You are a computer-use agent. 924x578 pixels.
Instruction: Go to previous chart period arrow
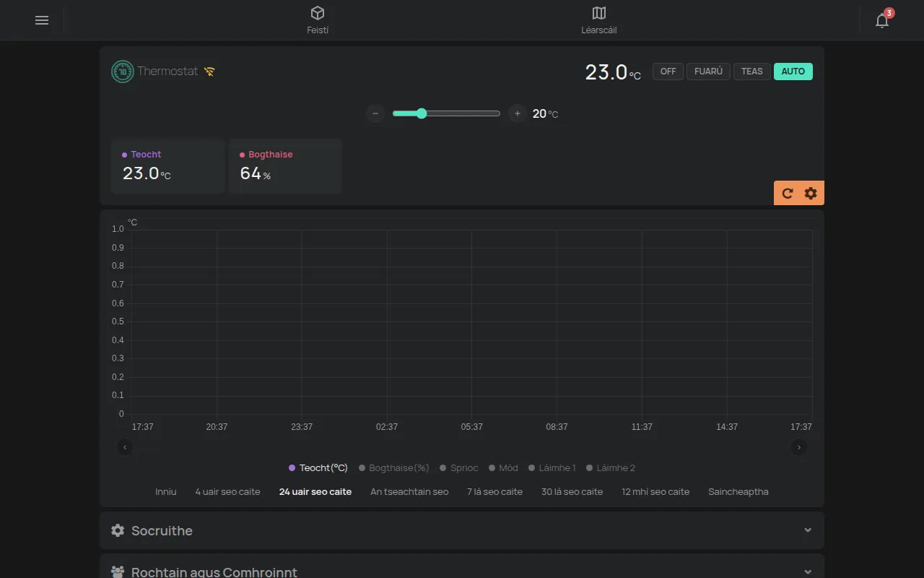(x=125, y=447)
